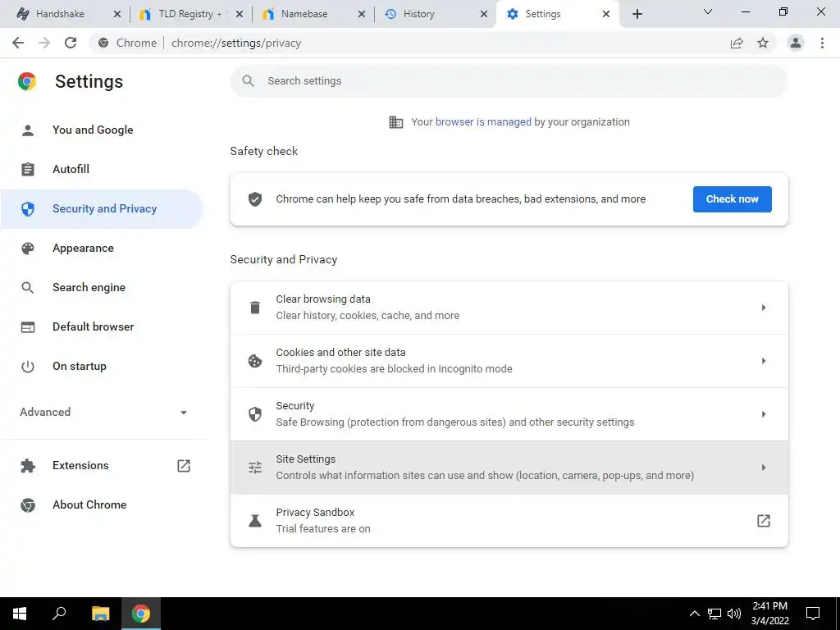
Task: Click the power icon beside On startup
Action: tap(27, 367)
